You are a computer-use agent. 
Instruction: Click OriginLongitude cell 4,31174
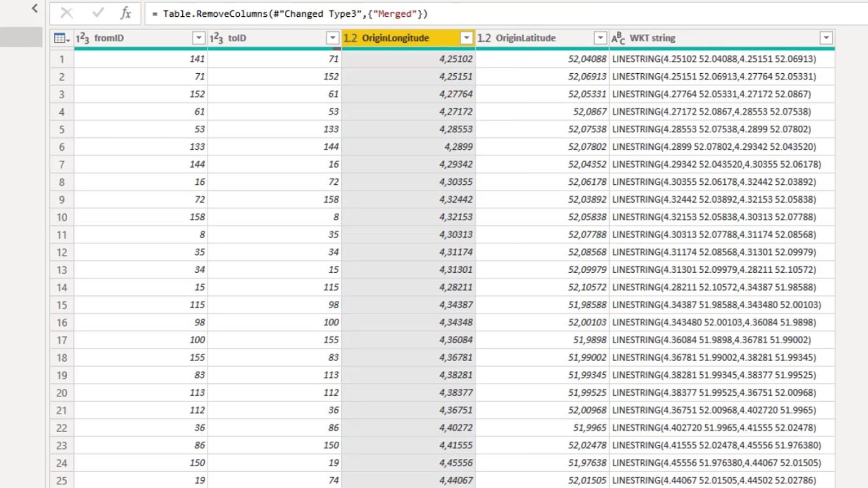409,252
